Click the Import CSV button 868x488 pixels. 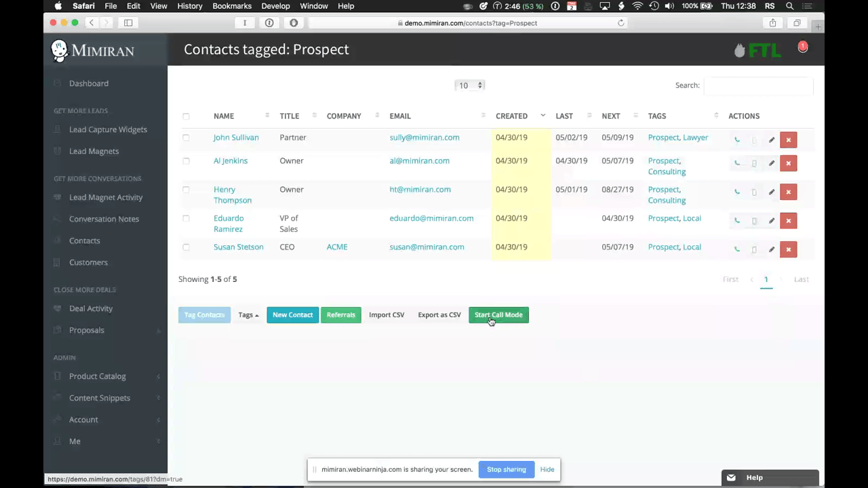[x=387, y=315]
